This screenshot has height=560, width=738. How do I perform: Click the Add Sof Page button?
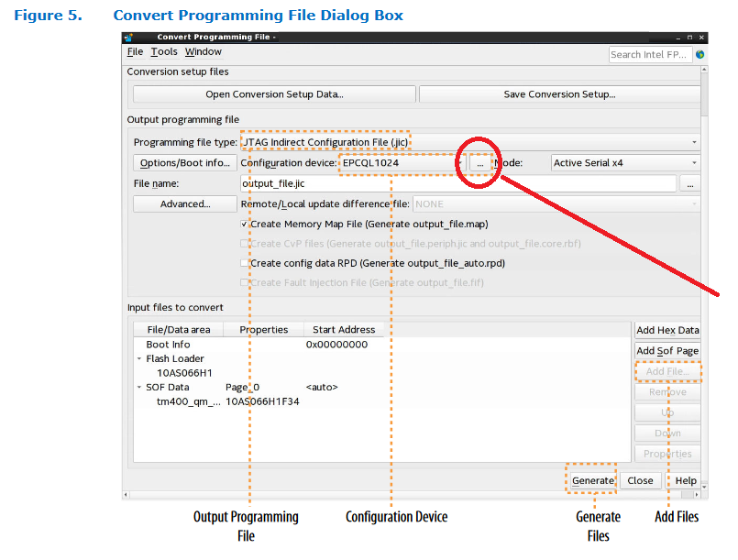(x=667, y=351)
